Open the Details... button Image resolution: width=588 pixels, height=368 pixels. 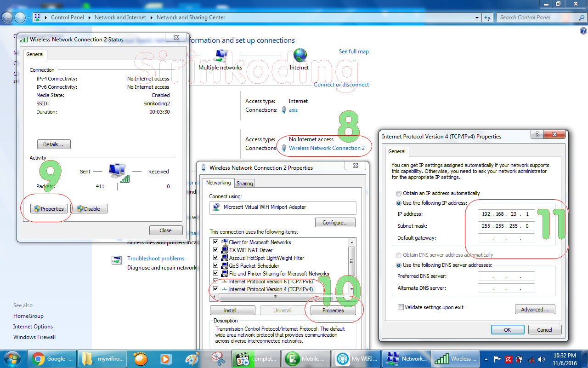pyautogui.click(x=54, y=144)
